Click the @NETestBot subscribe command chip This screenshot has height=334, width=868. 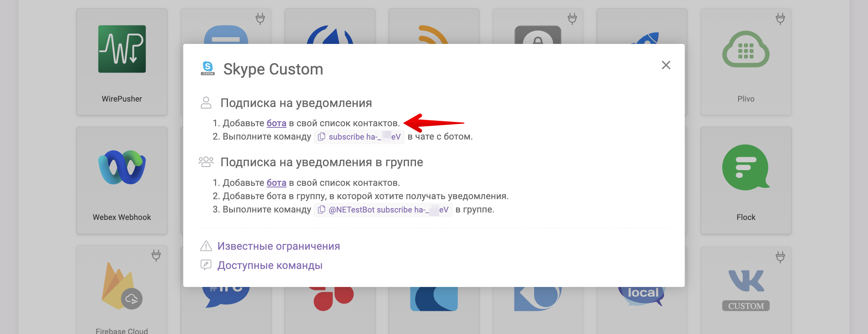pos(383,210)
